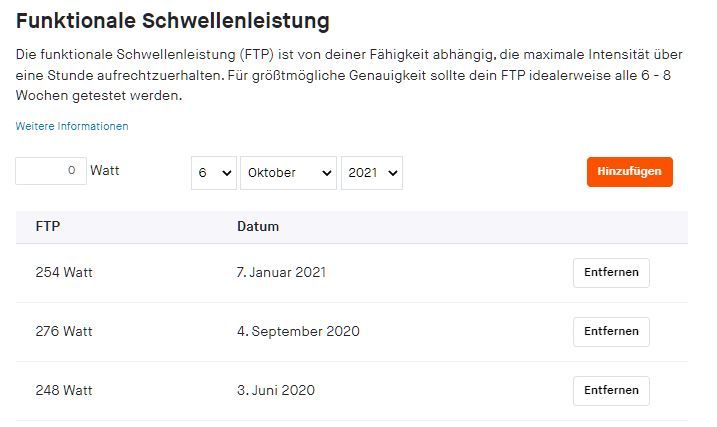The width and height of the screenshot is (717, 427).
Task: Select the 276 Watt value
Action: coord(64,331)
